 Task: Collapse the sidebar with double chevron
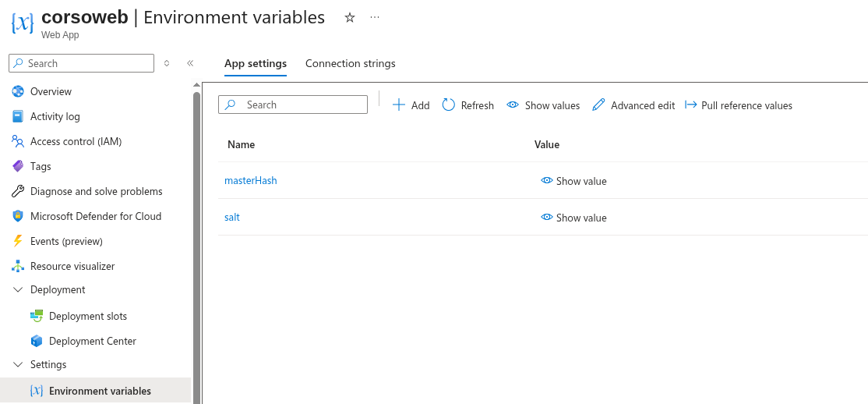click(190, 63)
